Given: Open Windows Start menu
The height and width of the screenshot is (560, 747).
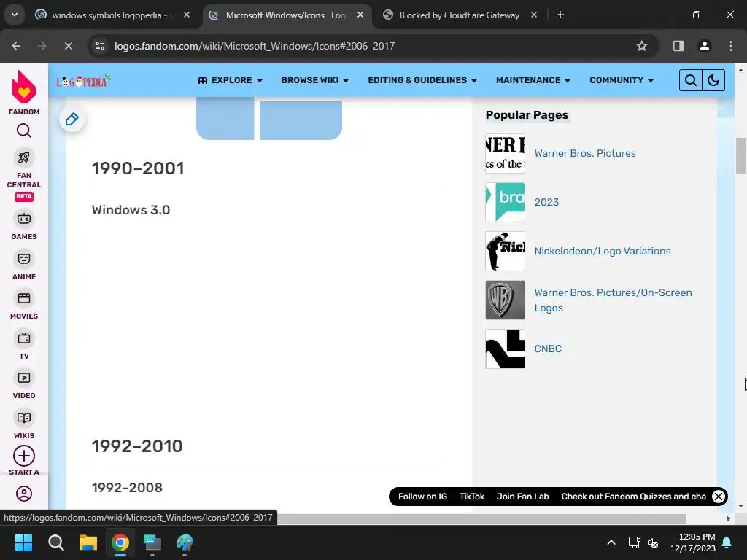Looking at the screenshot, I should tap(23, 542).
